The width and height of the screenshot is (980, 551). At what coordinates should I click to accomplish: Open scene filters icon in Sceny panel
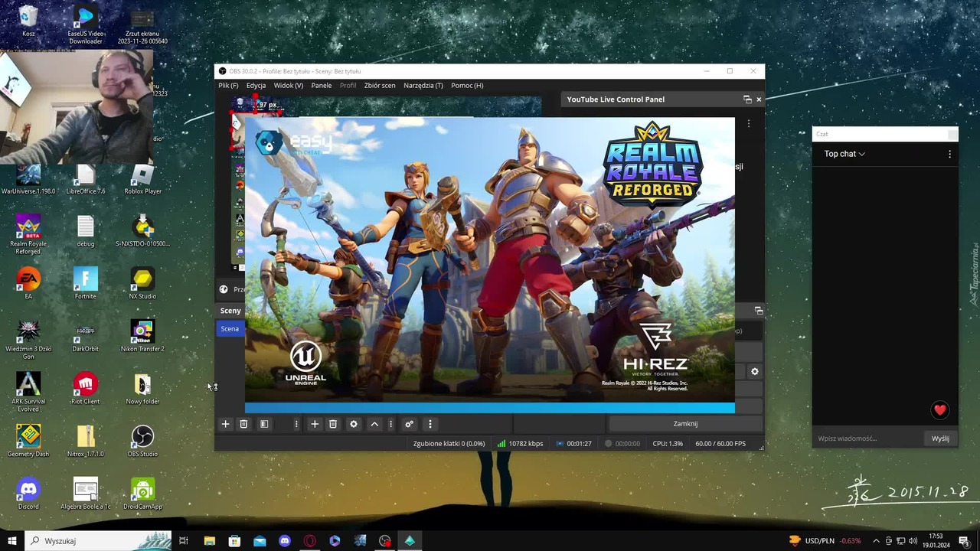[x=264, y=424]
